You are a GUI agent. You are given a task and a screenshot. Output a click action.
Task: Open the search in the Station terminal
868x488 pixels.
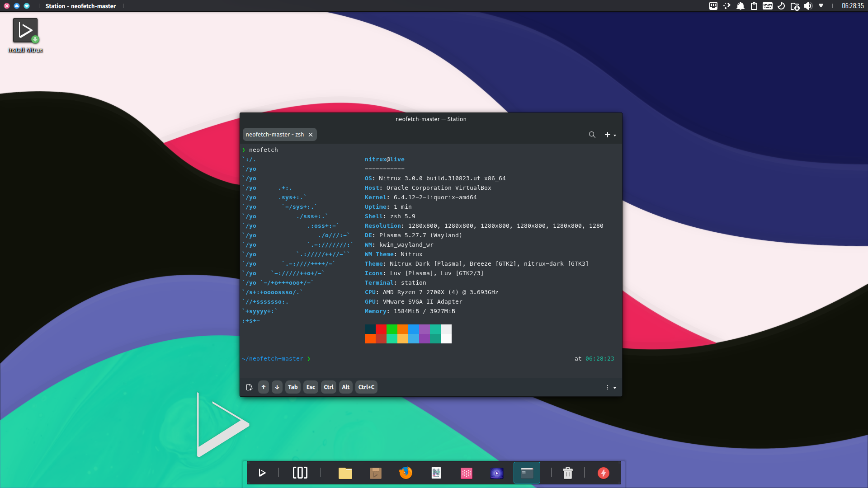592,134
